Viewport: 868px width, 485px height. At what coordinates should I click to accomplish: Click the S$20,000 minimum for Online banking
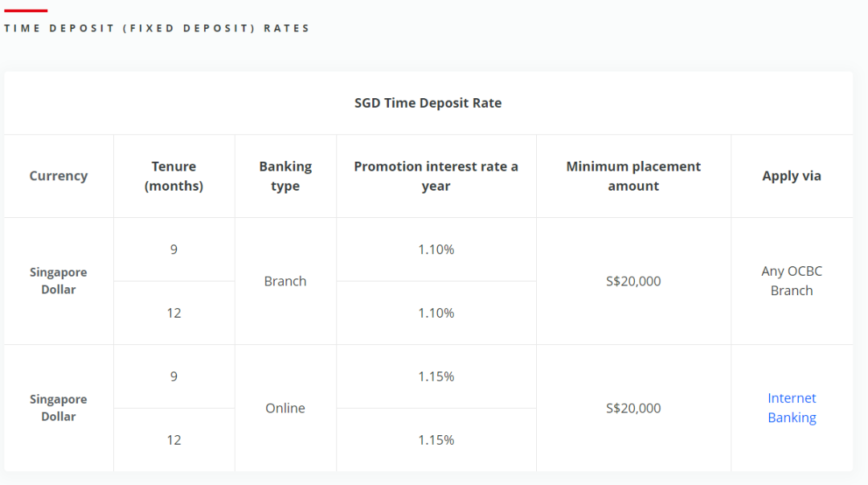(633, 409)
